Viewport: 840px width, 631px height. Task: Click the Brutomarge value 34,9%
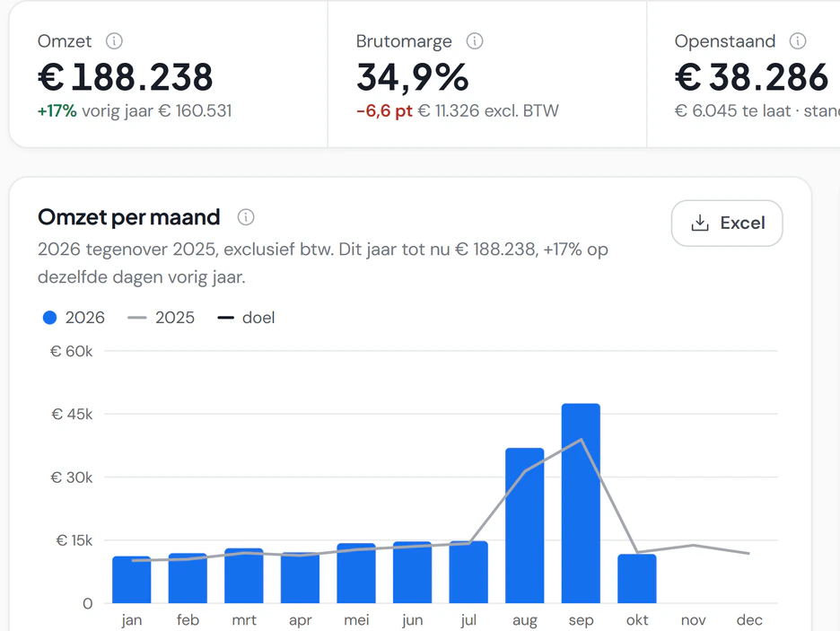(413, 76)
